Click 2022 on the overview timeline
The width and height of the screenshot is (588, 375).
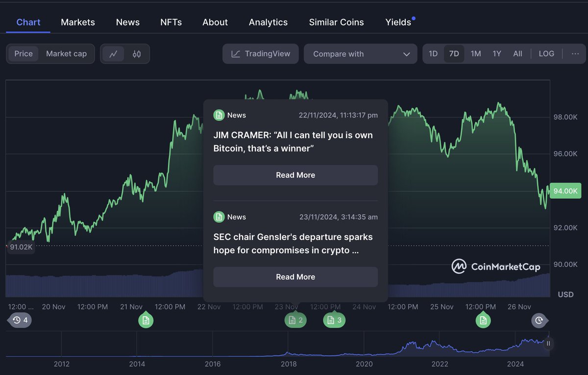click(x=440, y=364)
